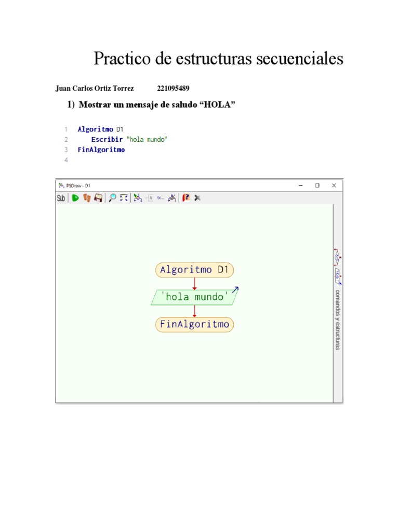Open help with the red question mark icon
Screen dimensions: 399x532
click(x=186, y=198)
